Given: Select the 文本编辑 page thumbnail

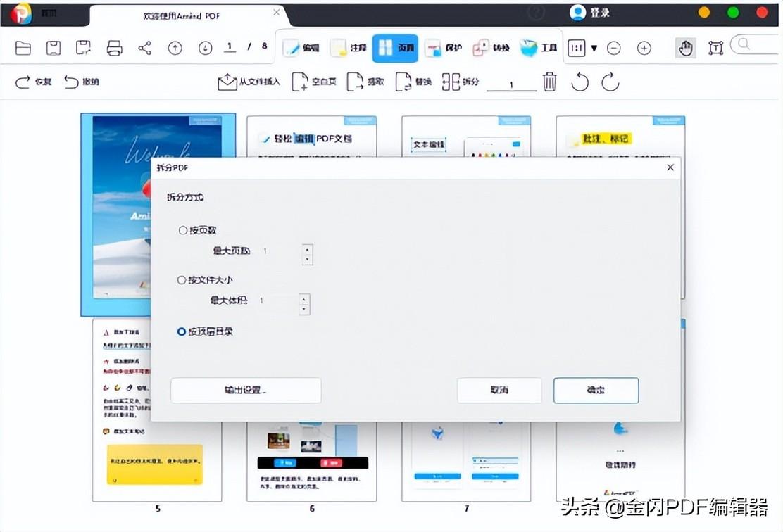Looking at the screenshot, I should pos(466,136).
